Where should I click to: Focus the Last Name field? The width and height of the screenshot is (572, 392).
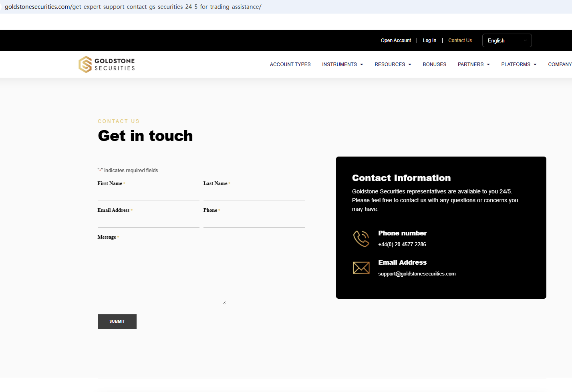click(x=254, y=195)
